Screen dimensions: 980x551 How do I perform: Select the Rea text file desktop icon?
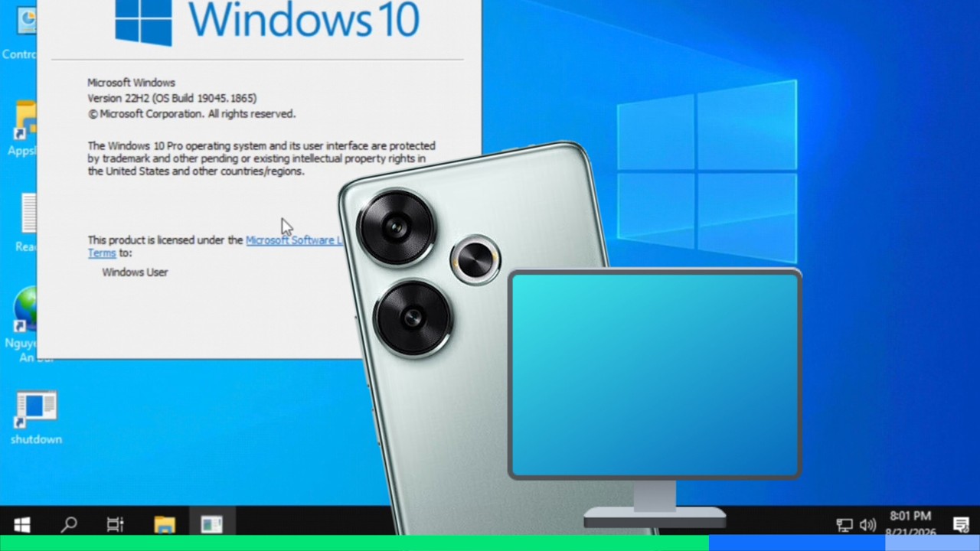26,223
